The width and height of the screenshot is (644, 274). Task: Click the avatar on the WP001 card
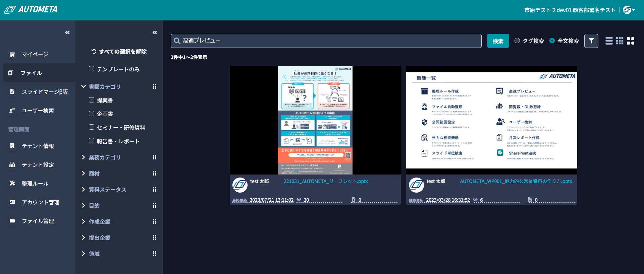(x=416, y=185)
